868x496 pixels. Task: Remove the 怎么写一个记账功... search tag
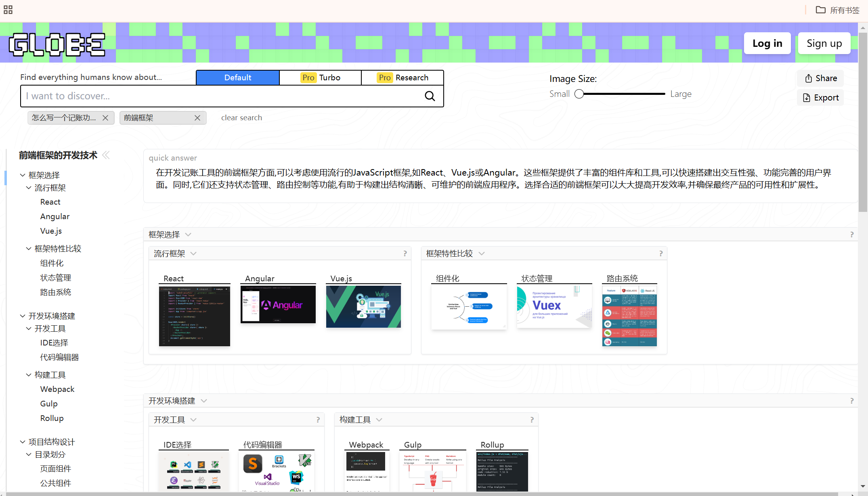[105, 118]
